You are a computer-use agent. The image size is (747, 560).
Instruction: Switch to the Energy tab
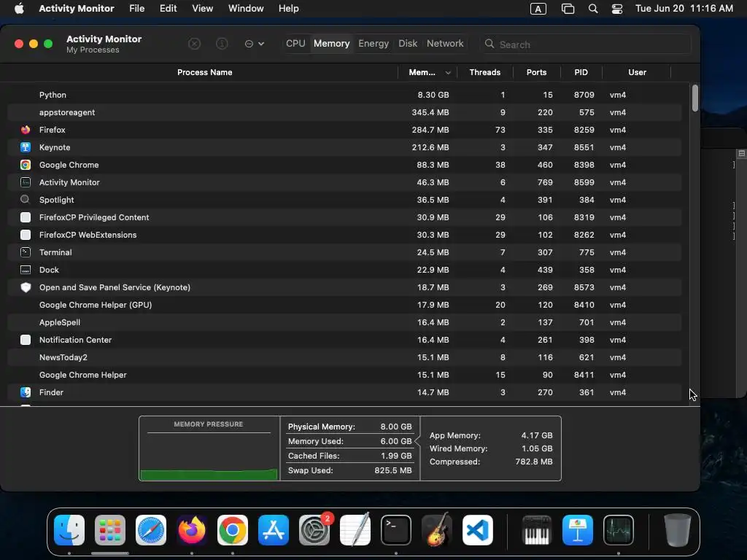(x=373, y=43)
